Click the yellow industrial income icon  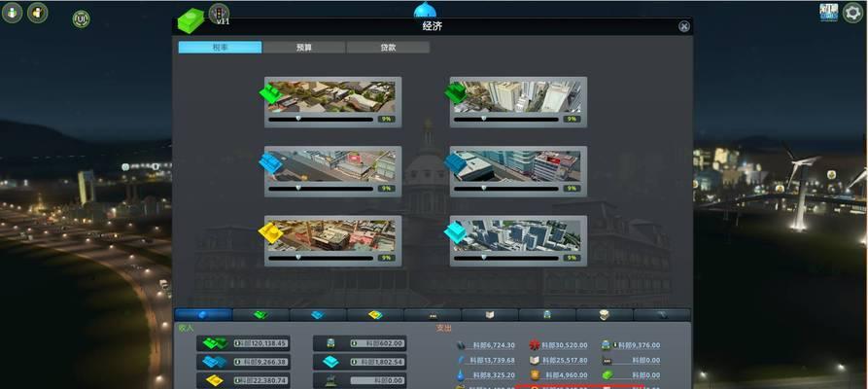tap(214, 380)
